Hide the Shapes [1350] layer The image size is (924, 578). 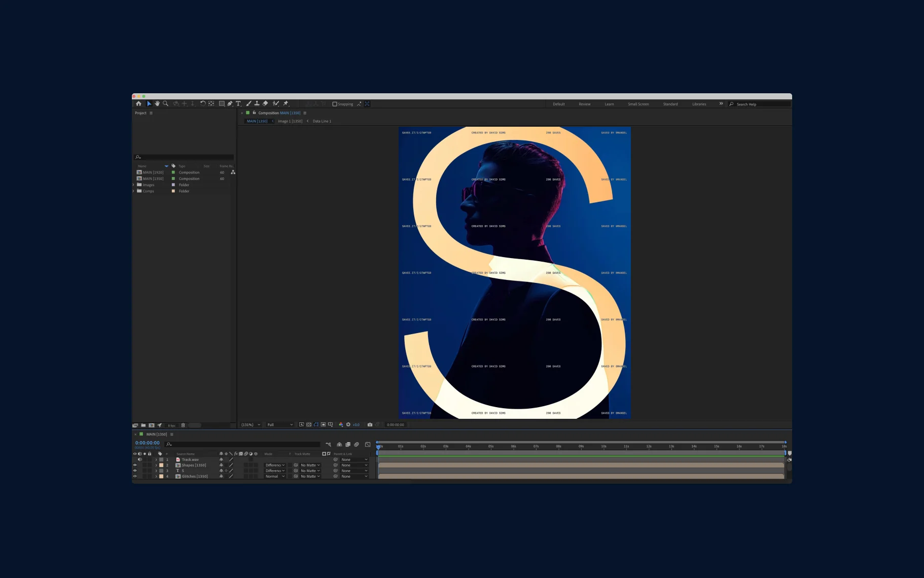click(135, 465)
